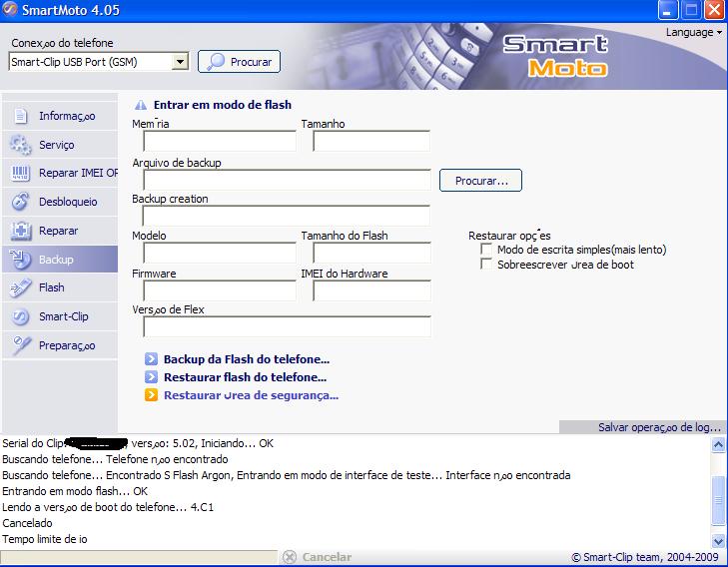Enable Modo de escrita simples checkbox
The image size is (728, 567).
(486, 250)
